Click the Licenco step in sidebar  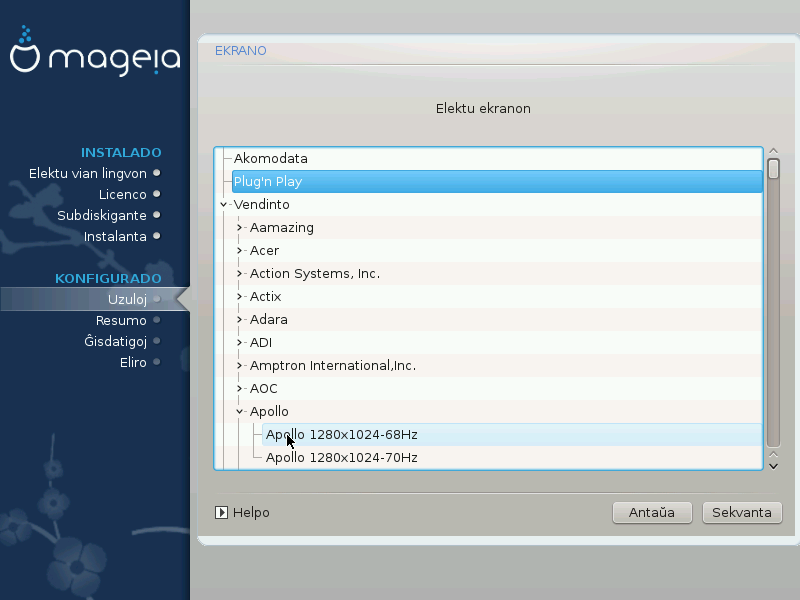(x=122, y=194)
